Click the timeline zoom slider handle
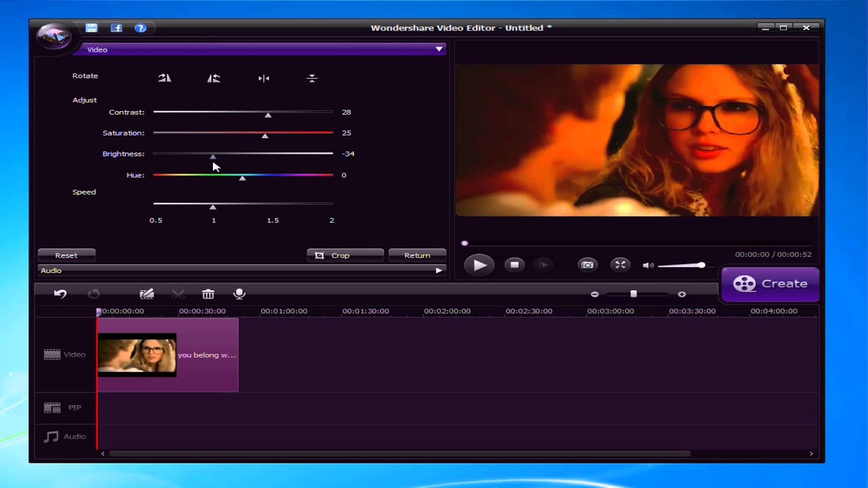The width and height of the screenshot is (868, 488). 633,294
